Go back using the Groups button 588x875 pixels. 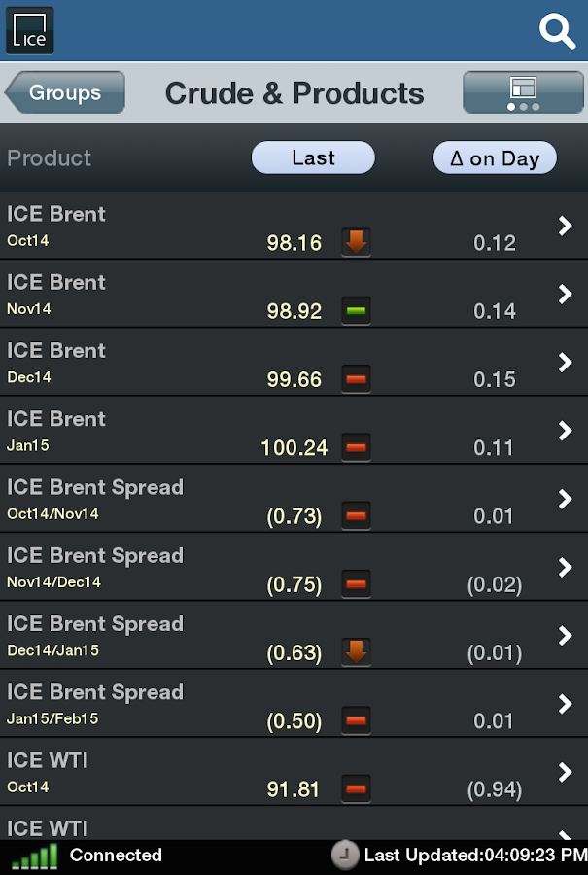tap(64, 92)
